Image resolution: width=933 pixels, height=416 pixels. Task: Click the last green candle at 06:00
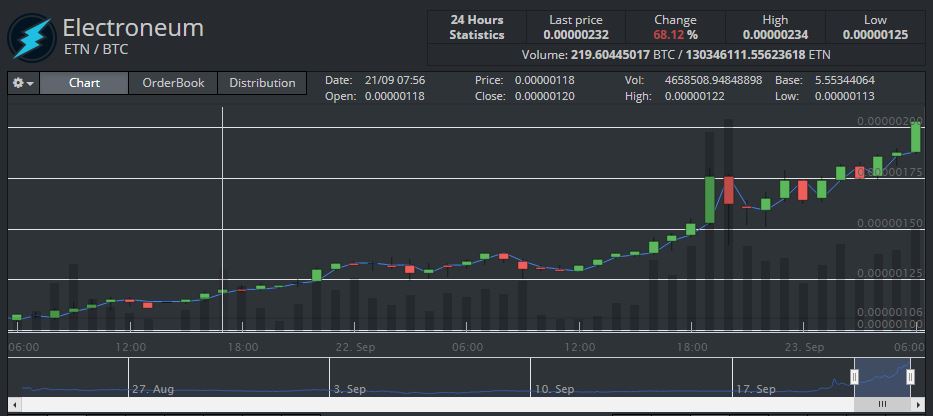(916, 137)
